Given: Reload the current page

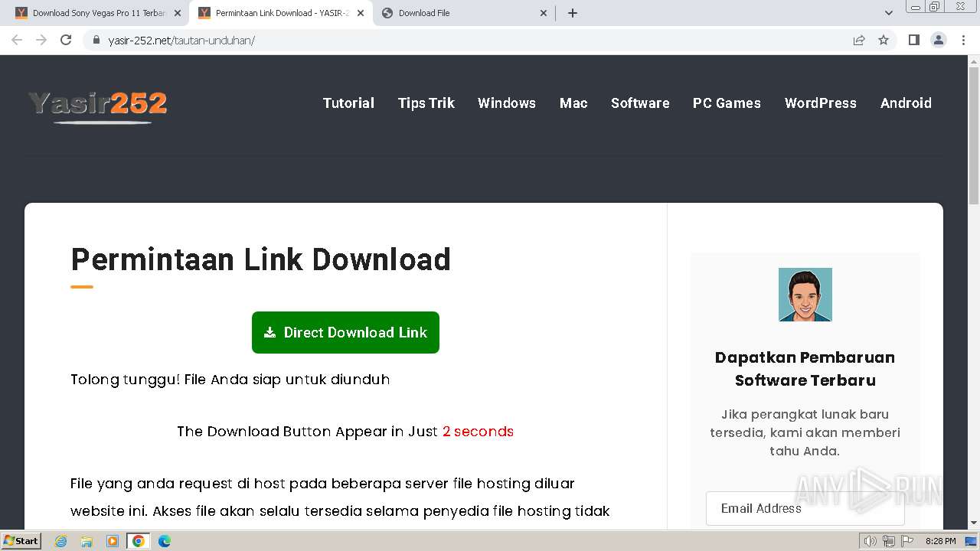Looking at the screenshot, I should click(x=66, y=40).
